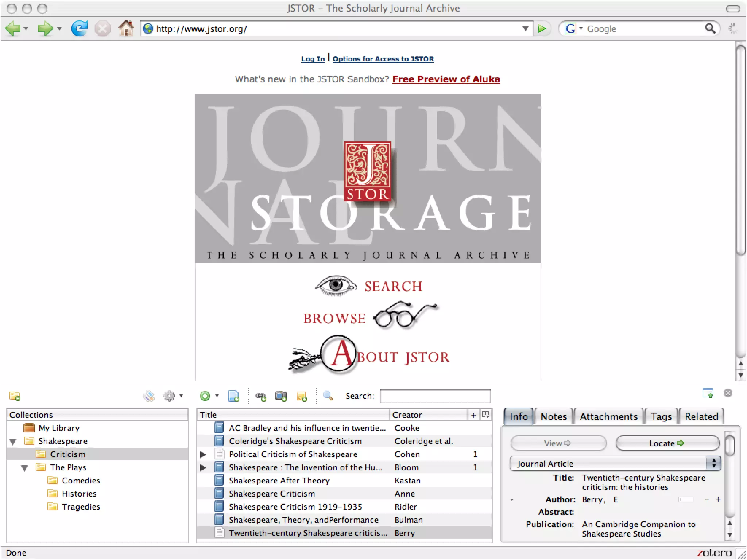Click the link to current page icon
Viewport: 747px width, 560px height.
click(x=261, y=396)
